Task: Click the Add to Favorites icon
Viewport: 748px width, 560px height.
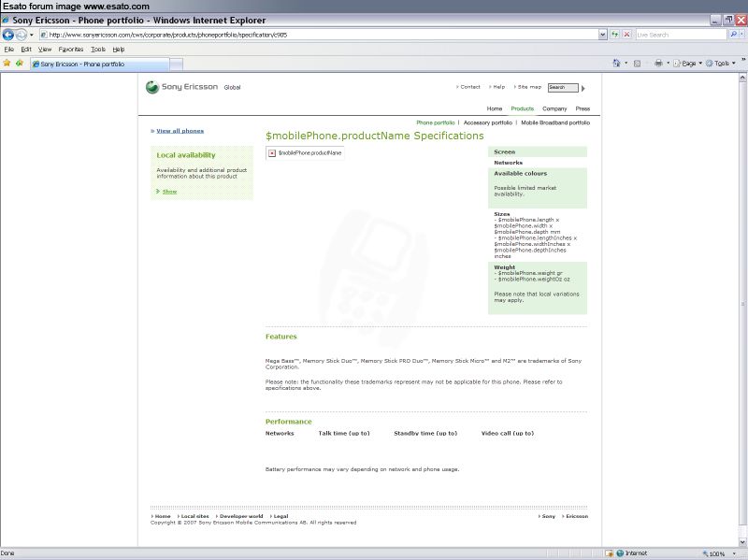Action: pos(19,63)
